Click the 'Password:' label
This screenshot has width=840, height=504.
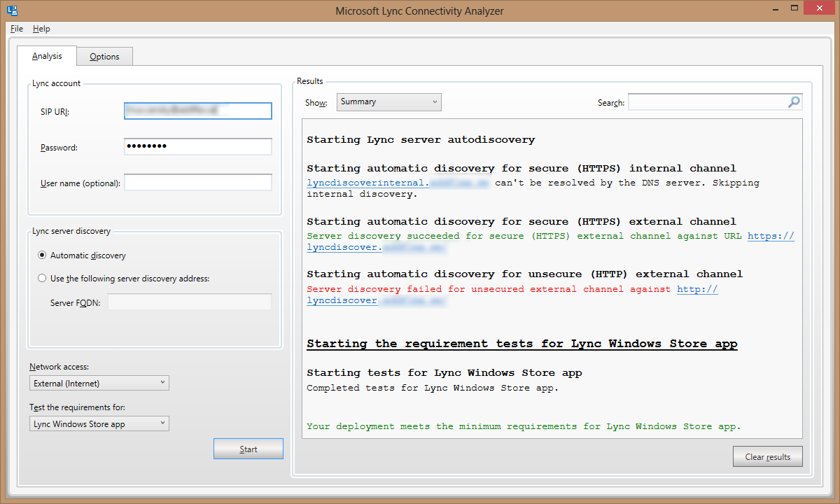click(x=59, y=148)
